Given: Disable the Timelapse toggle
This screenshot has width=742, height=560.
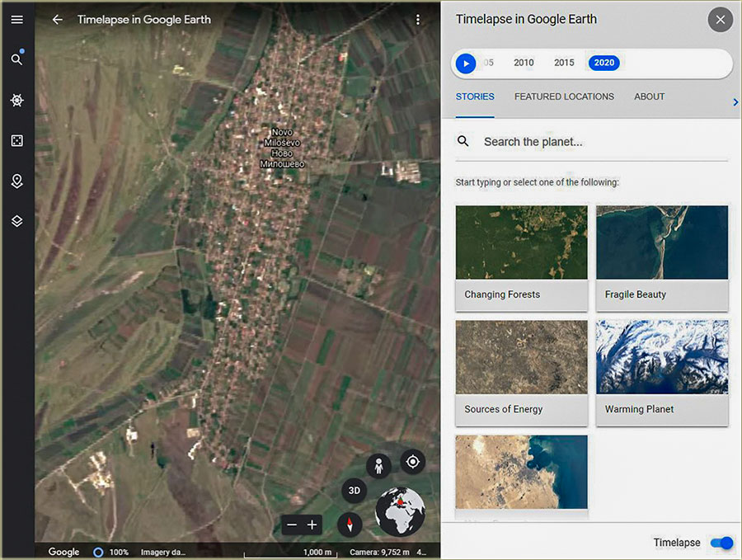Looking at the screenshot, I should [x=721, y=543].
